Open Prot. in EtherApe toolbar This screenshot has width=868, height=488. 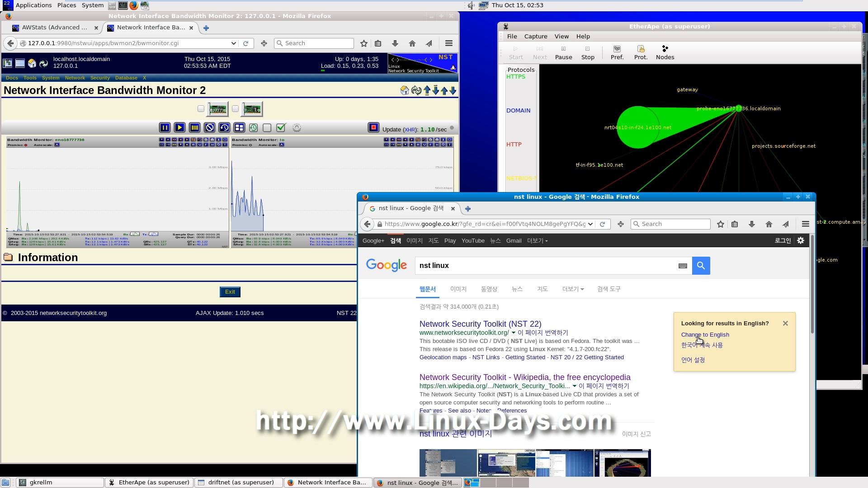(641, 52)
